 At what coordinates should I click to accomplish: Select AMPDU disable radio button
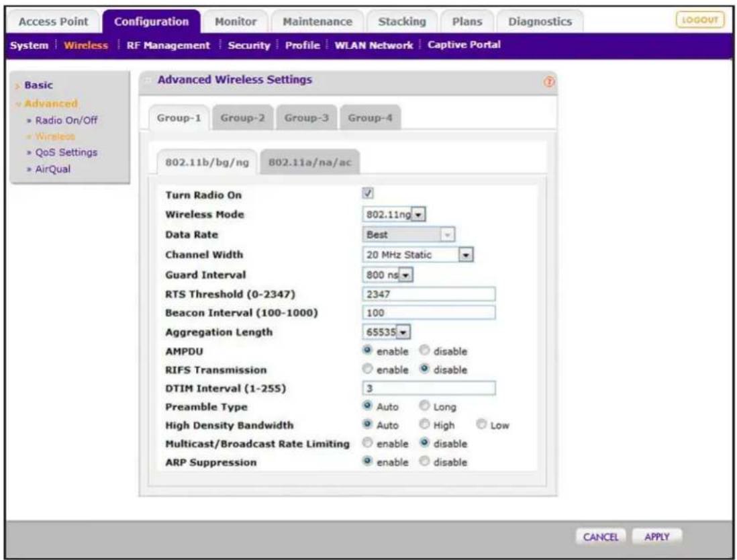coord(424,351)
